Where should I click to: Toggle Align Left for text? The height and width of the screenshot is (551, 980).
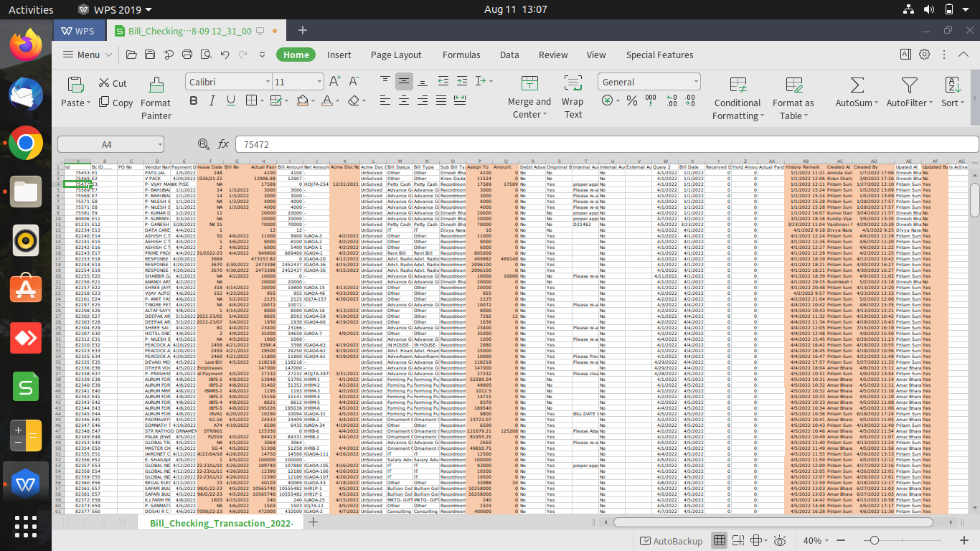point(385,100)
